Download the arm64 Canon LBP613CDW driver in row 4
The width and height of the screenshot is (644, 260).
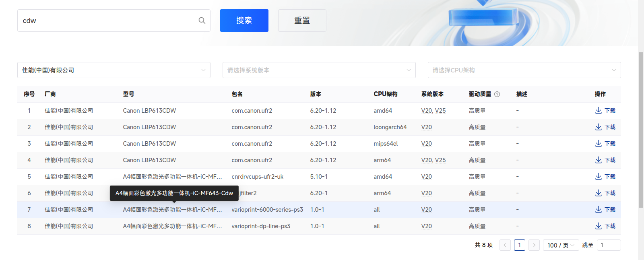pyautogui.click(x=605, y=160)
